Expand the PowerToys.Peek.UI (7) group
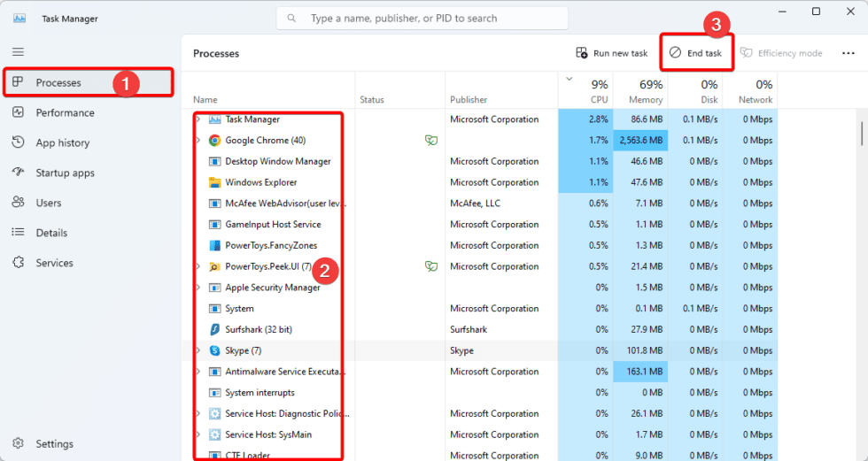 (198, 266)
